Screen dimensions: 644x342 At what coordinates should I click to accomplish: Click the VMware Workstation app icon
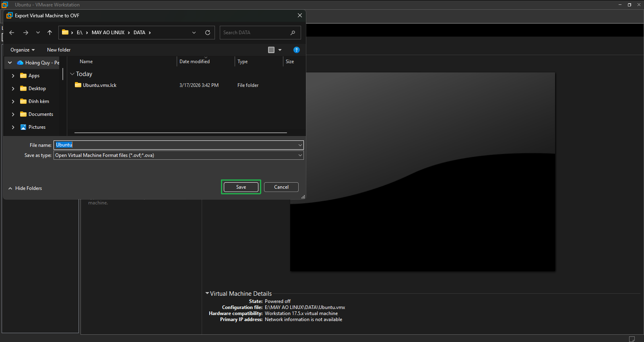4,4
